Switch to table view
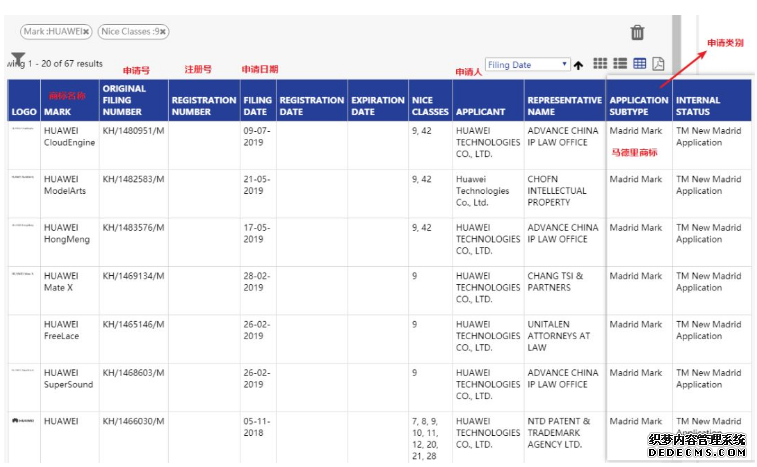Image resolution: width=757 pixels, height=467 pixels. [640, 63]
